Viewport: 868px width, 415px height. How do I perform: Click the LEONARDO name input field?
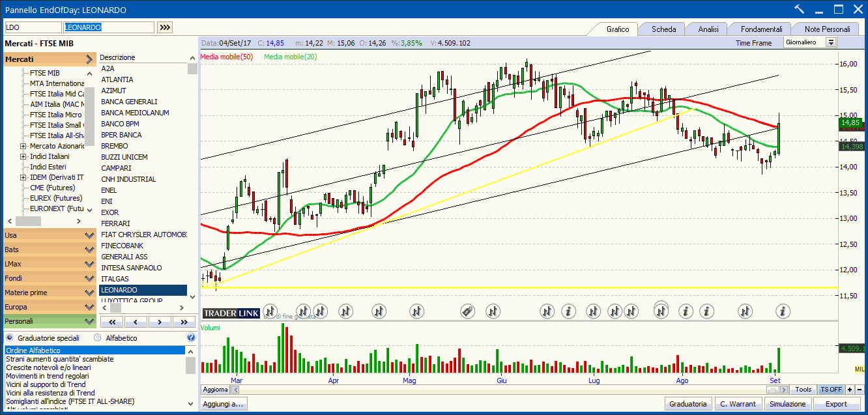(x=109, y=27)
